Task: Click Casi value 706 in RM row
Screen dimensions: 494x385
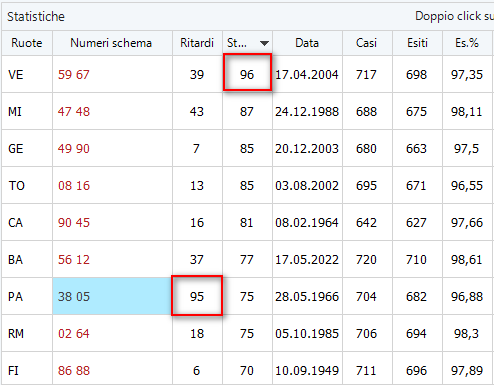Action: pos(366,333)
